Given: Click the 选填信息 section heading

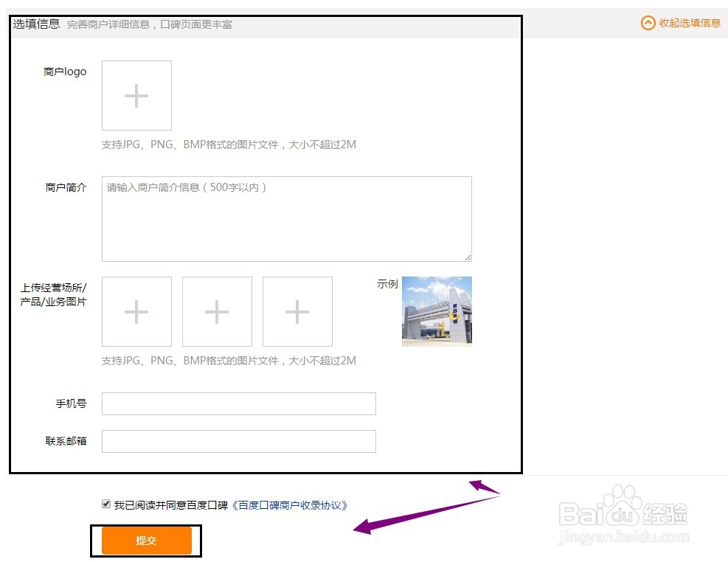Looking at the screenshot, I should pyautogui.click(x=36, y=24).
